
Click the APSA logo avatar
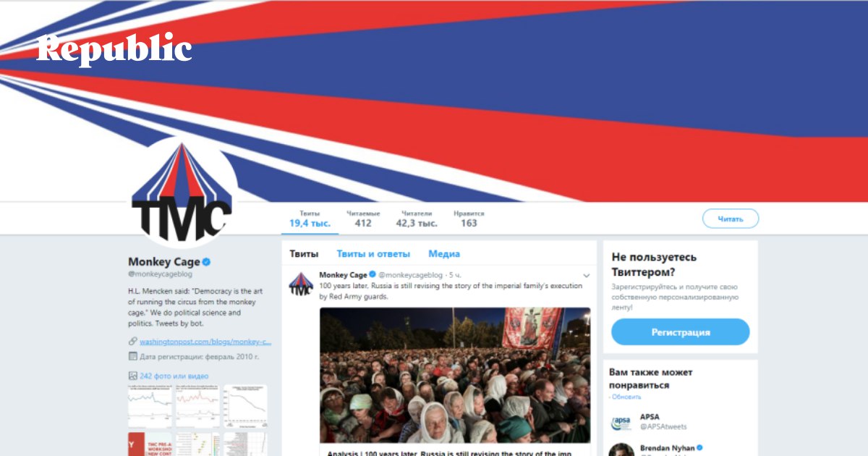tap(621, 422)
